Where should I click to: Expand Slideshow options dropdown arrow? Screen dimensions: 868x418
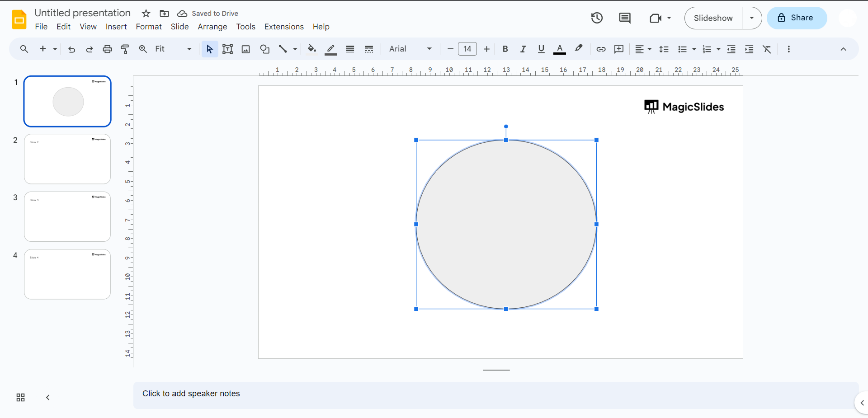(x=752, y=18)
